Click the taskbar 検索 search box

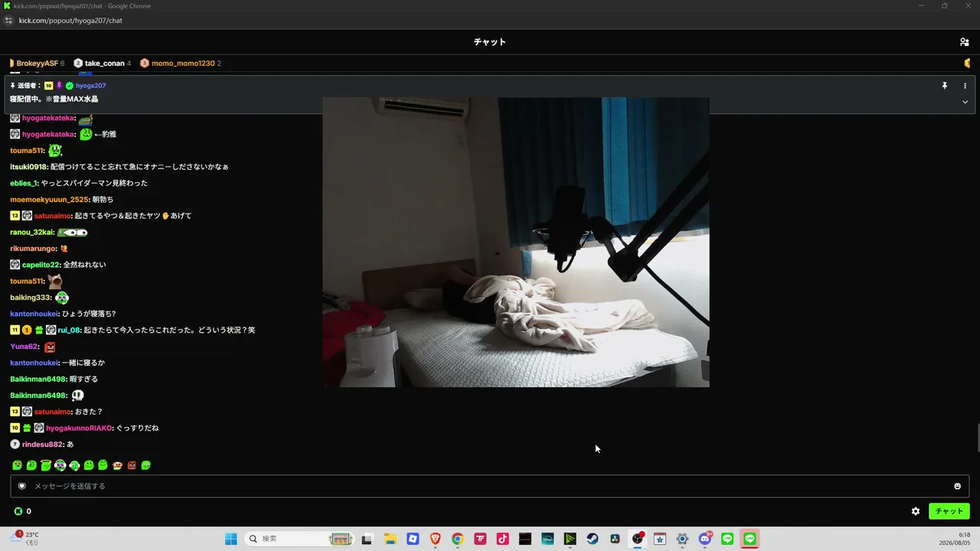(300, 539)
